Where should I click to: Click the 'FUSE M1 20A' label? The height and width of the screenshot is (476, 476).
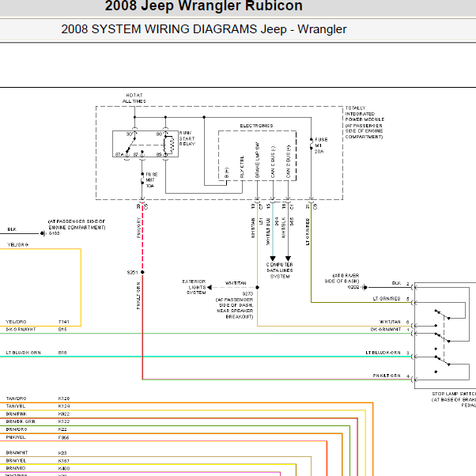click(321, 145)
